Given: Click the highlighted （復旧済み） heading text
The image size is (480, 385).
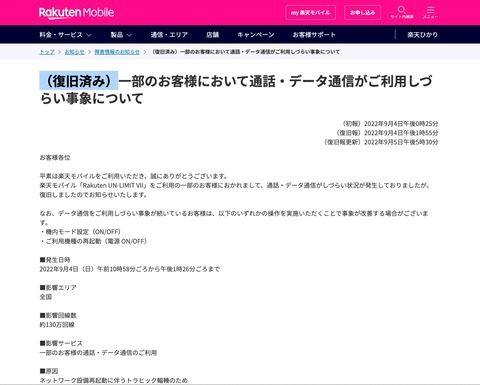Looking at the screenshot, I should [79, 81].
